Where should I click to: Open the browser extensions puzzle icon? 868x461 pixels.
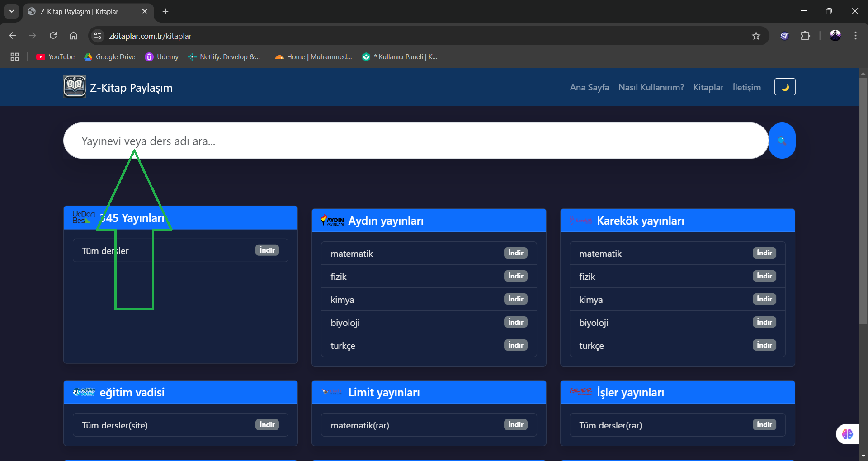click(x=805, y=36)
